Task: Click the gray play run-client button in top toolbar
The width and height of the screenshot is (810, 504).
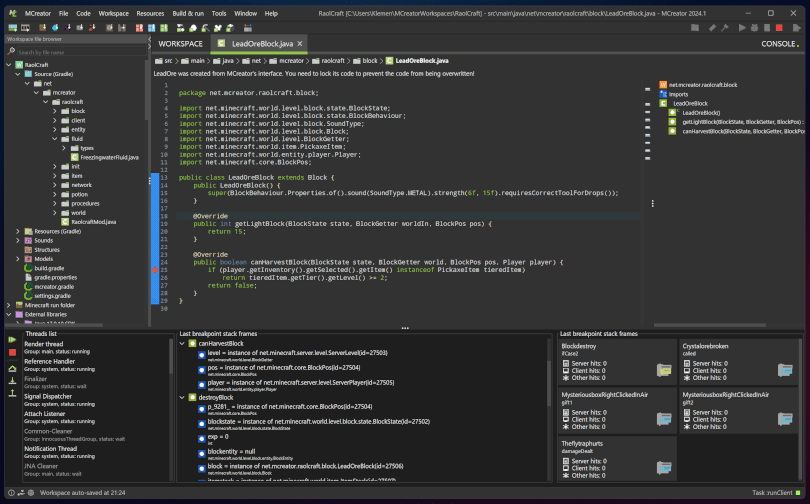Action: click(x=742, y=28)
